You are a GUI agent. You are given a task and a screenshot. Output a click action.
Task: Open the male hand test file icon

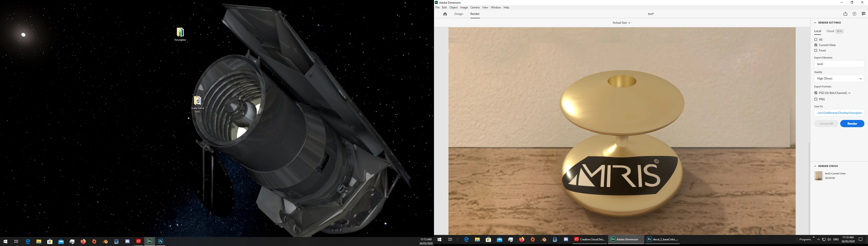coord(198,101)
